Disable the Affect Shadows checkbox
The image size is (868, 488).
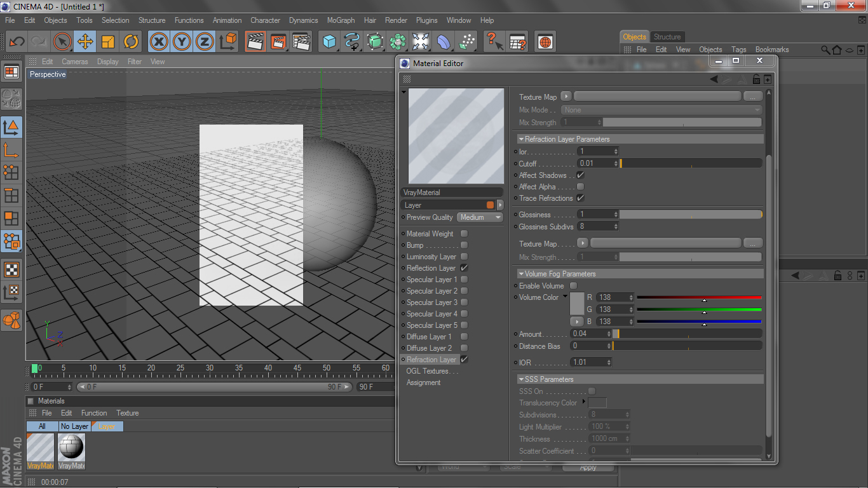pos(580,175)
